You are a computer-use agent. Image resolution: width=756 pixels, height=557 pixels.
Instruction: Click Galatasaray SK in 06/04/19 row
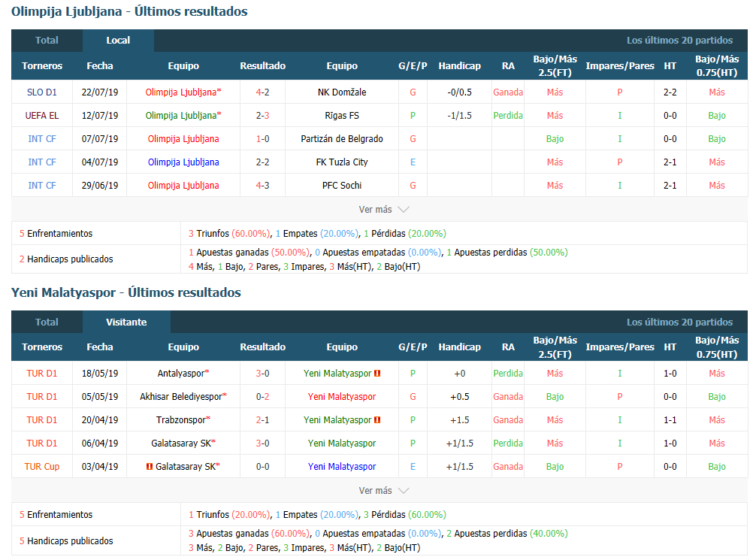(181, 443)
